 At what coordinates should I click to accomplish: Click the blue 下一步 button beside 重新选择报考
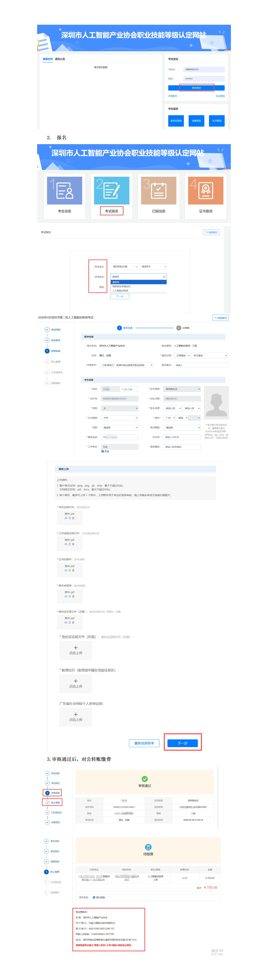click(x=183, y=743)
